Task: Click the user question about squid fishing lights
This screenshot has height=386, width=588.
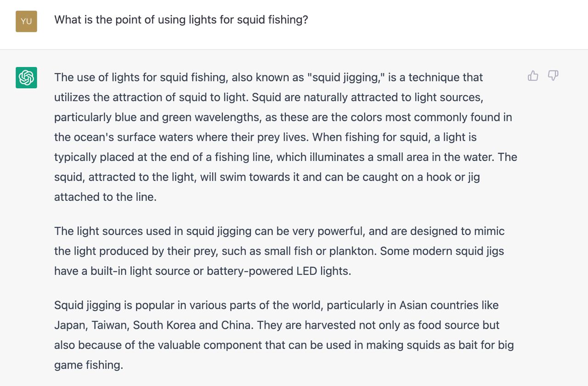Action: tap(181, 20)
